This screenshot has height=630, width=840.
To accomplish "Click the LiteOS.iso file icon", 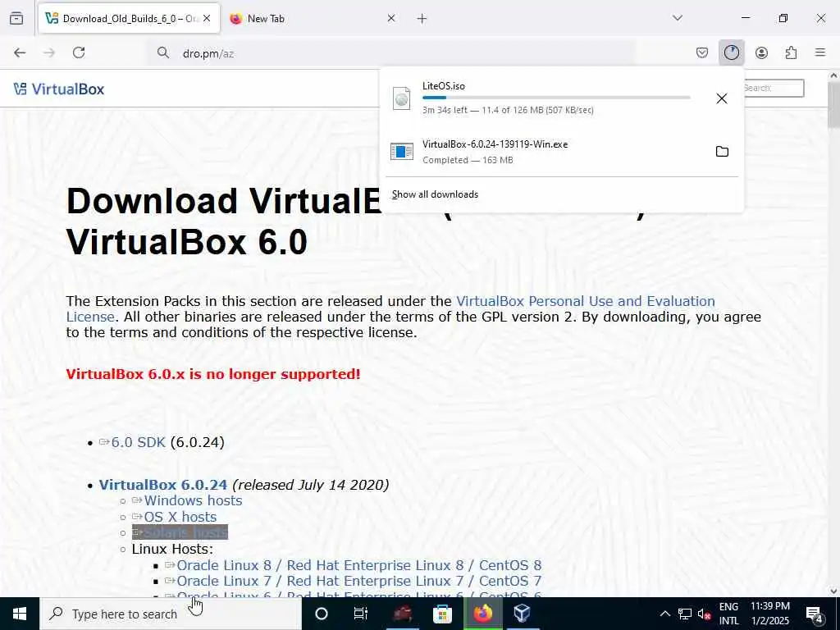I will coord(401,98).
